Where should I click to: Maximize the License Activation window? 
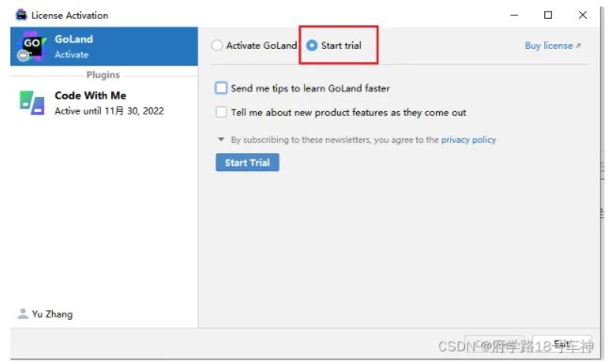(548, 15)
